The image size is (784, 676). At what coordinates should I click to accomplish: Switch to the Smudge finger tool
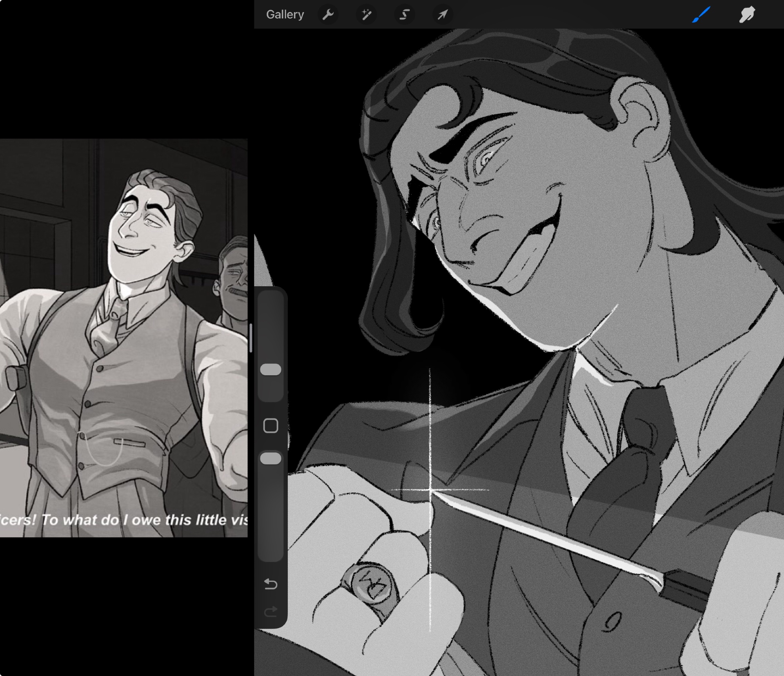[747, 15]
